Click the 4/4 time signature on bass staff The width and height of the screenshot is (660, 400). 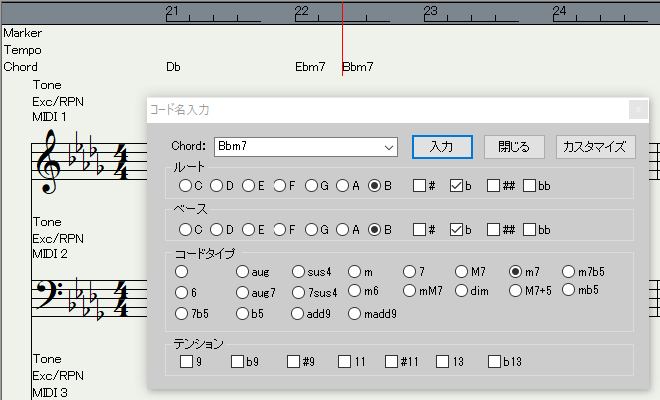pos(121,298)
